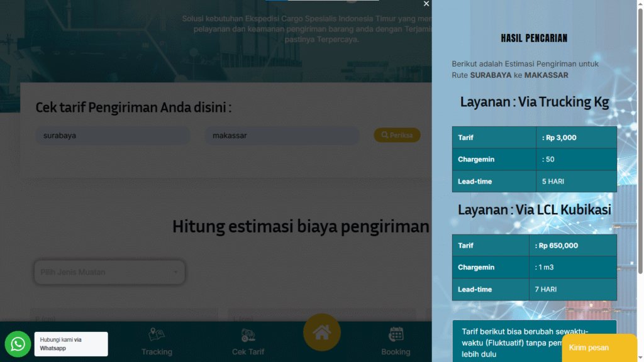The width and height of the screenshot is (644, 362).
Task: Close the search results side panel
Action: (426, 4)
